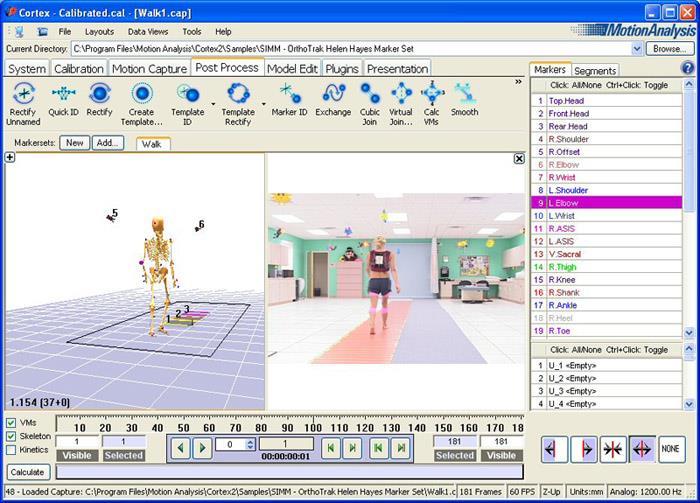This screenshot has height=503, width=700.
Task: Select the V.Sacral marker row
Action: [x=607, y=254]
